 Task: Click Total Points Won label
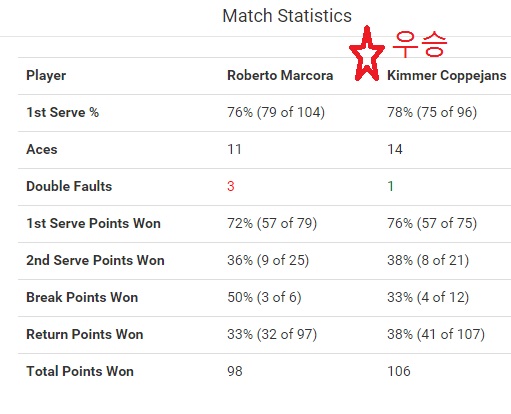point(80,371)
